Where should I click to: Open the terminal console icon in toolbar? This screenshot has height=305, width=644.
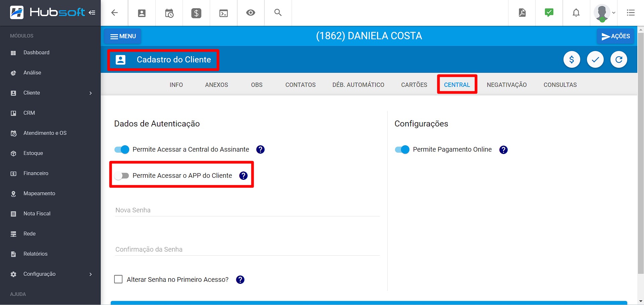click(224, 13)
